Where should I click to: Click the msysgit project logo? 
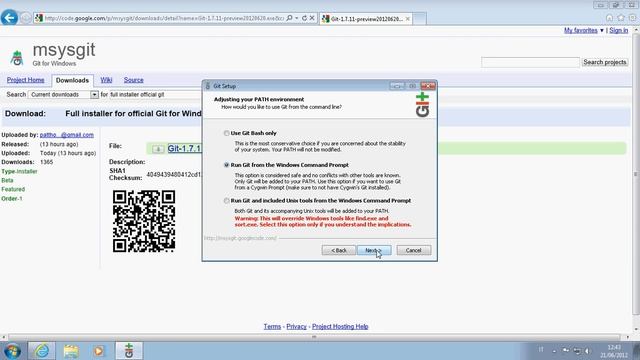point(17,58)
